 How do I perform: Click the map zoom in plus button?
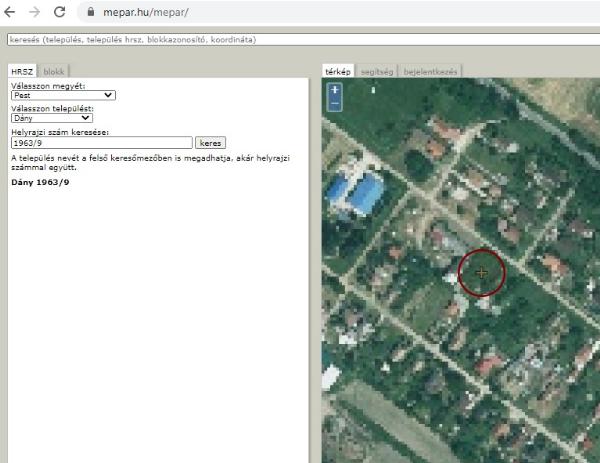[x=334, y=90]
